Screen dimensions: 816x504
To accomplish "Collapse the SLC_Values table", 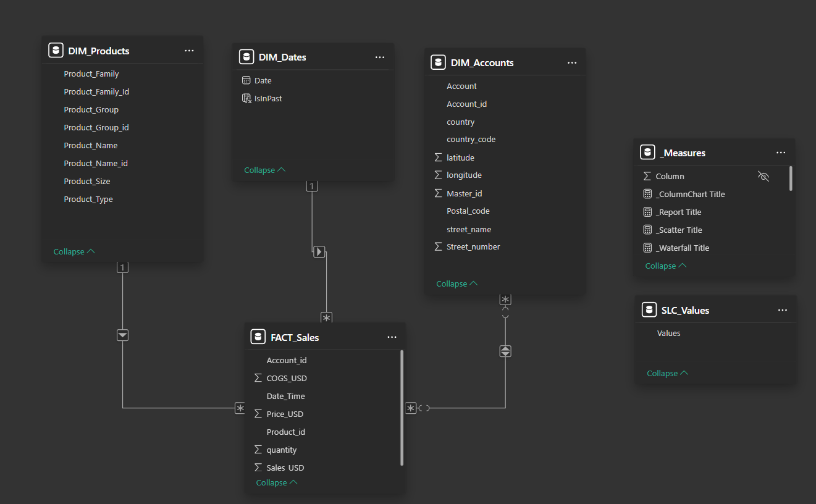I will [x=667, y=373].
